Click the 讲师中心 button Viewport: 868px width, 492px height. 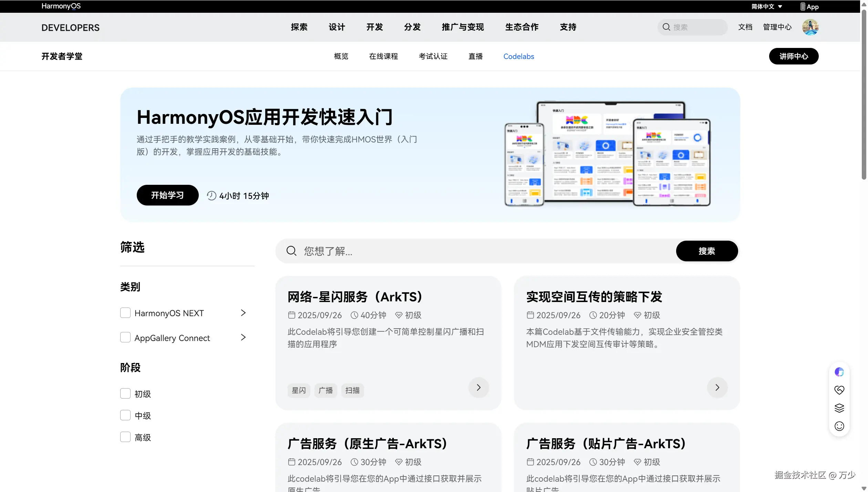[793, 56]
